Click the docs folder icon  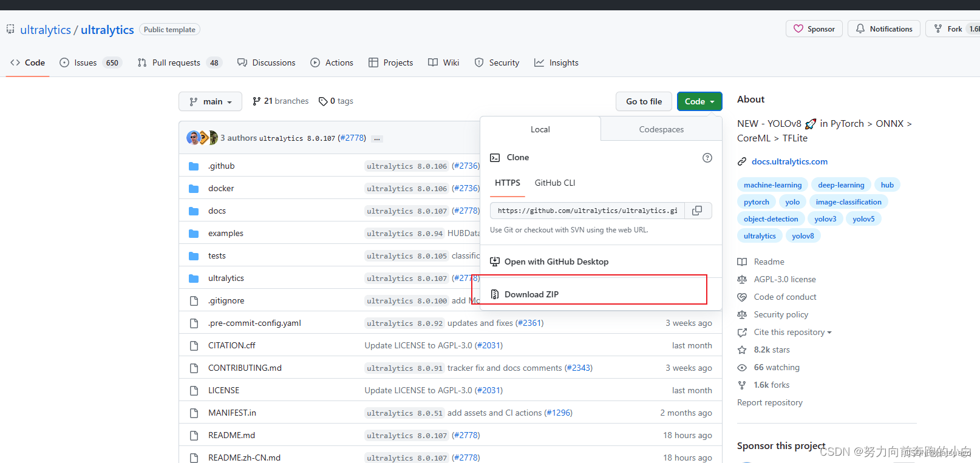194,211
